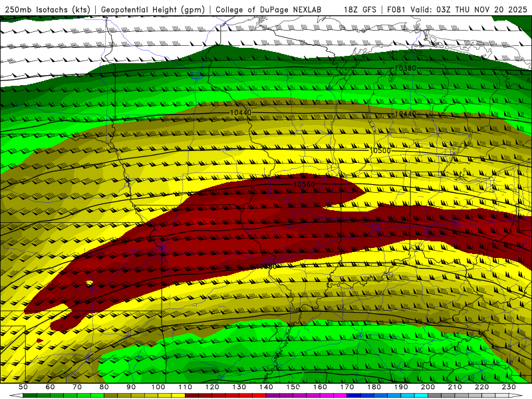Click the "250mb Isotachs (kts)" title text
This screenshot has height=399, width=532.
click(x=47, y=9)
